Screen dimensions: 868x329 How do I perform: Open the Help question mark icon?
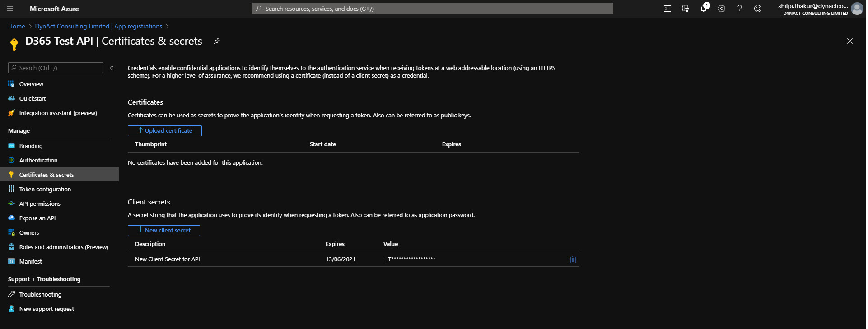click(x=740, y=9)
